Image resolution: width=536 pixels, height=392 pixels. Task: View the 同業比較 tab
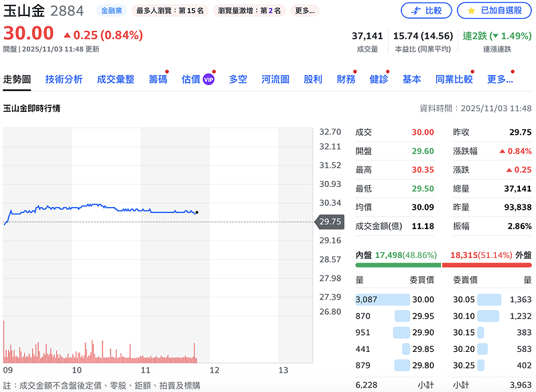click(454, 79)
